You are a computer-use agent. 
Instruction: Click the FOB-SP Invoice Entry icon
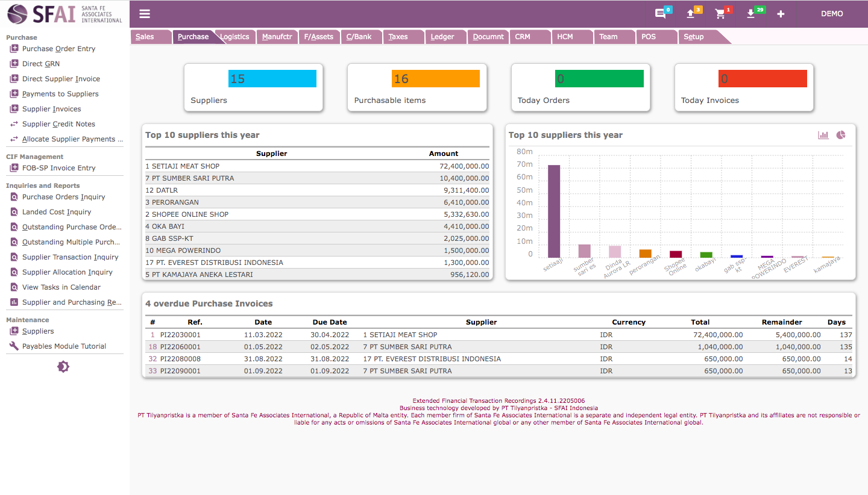[x=14, y=168]
